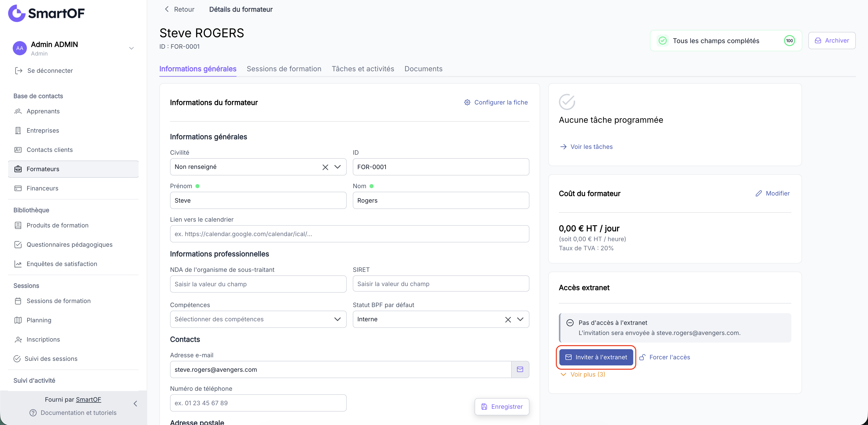Viewport: 868px width, 425px height.
Task: Clear the Civilité selection
Action: point(325,167)
